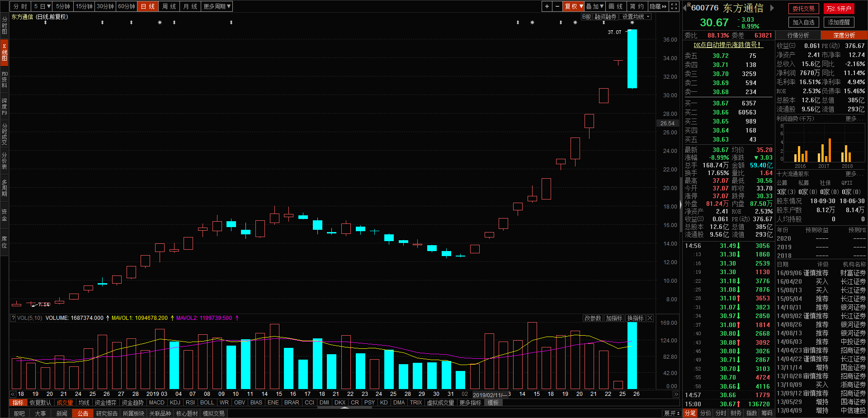Open VOL indicator help question mark
Image resolution: width=868 pixels, height=418 pixels.
click(13, 318)
